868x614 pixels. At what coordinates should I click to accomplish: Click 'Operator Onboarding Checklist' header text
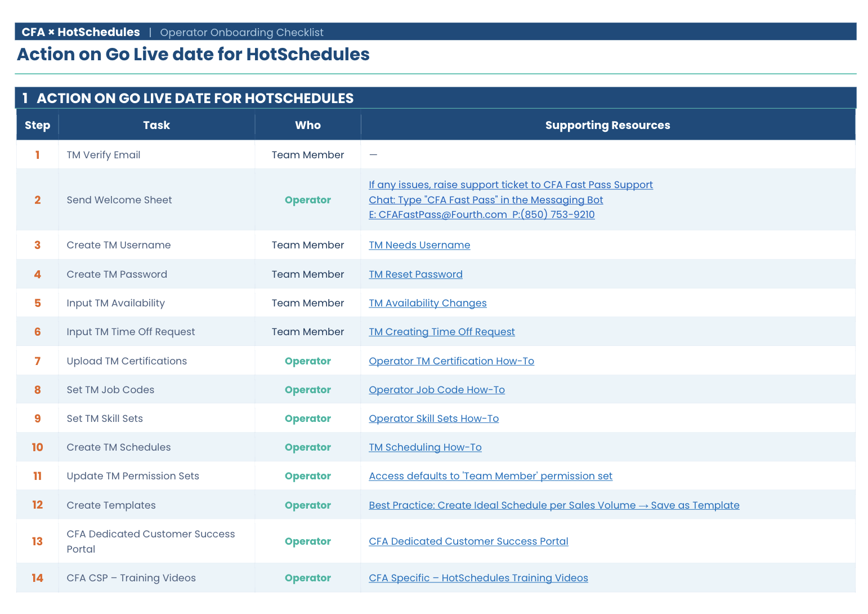[x=241, y=33]
